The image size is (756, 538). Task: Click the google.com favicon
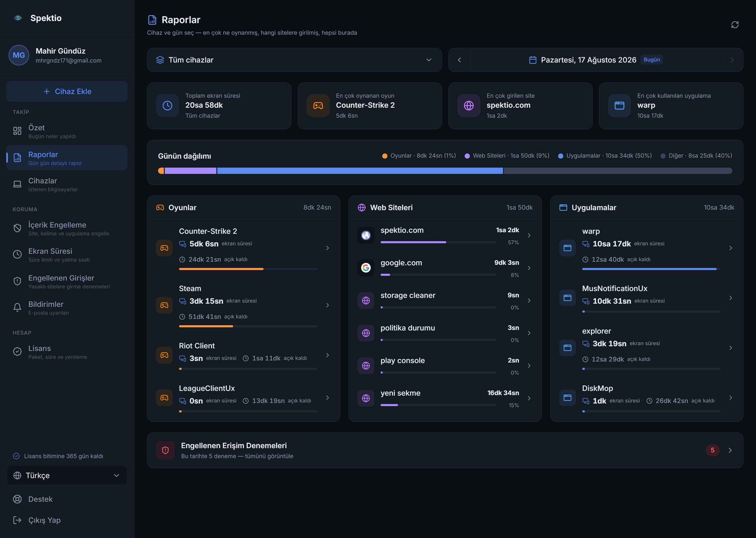click(x=366, y=268)
